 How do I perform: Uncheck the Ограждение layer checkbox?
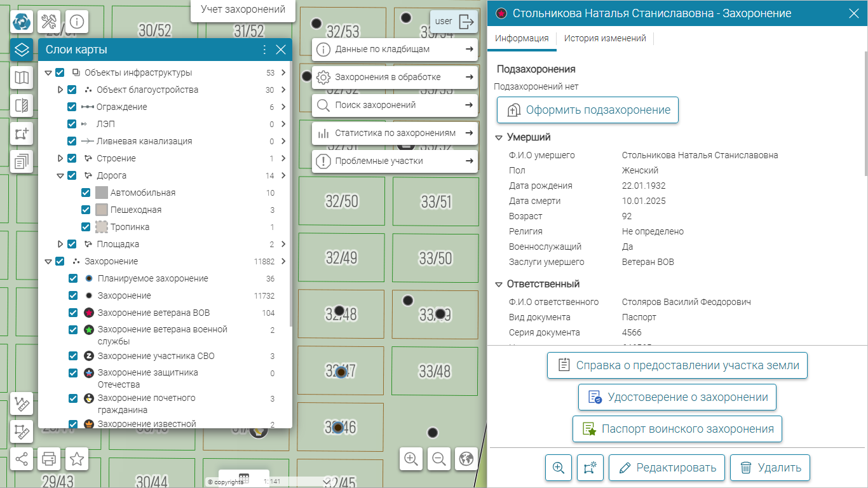pos(72,107)
